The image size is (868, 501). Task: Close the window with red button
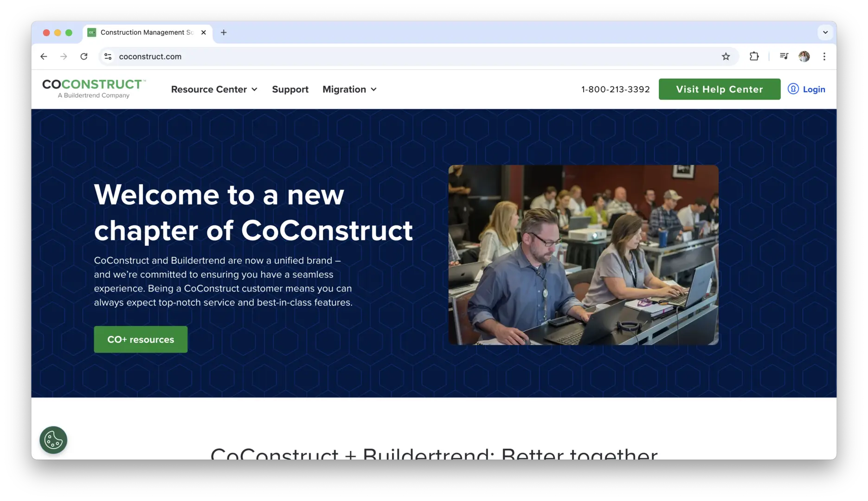tap(46, 32)
